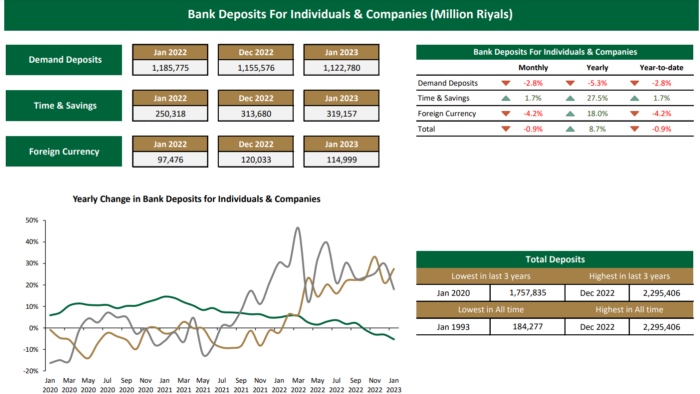Click the Time & Savings Dec 2022 value 313,680
700x394 pixels.
pos(256,114)
